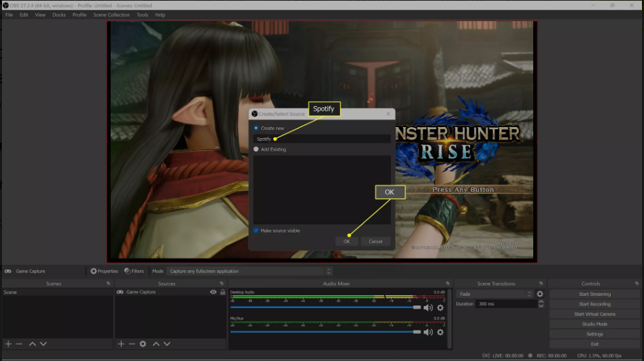Remove selected scene with minus icon
644x361 pixels.
point(19,344)
